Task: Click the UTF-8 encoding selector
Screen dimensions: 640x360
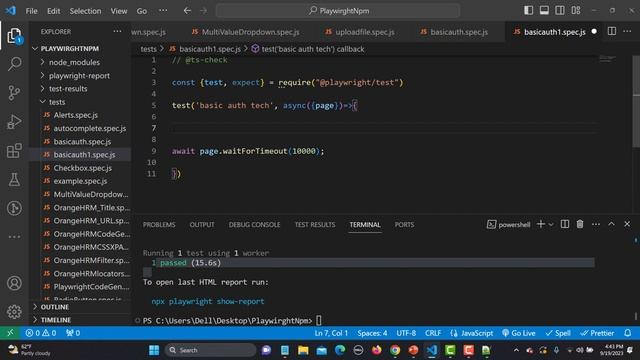Action: pos(406,333)
